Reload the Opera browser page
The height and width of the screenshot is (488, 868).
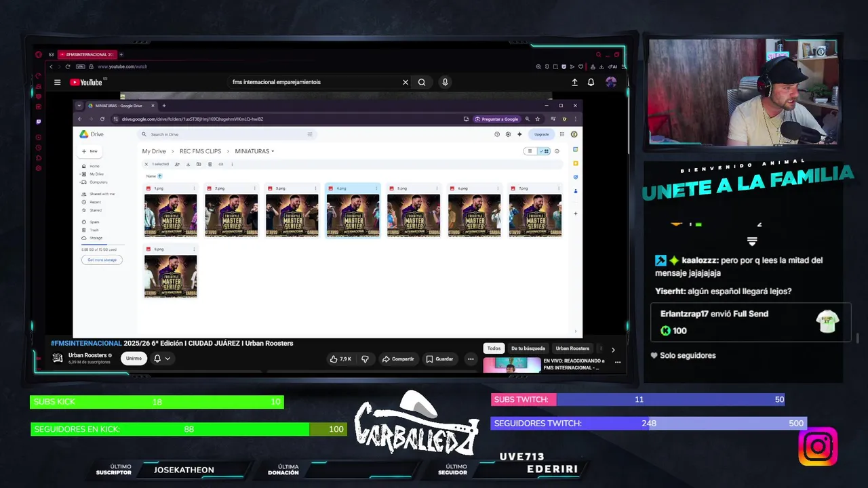[68, 66]
